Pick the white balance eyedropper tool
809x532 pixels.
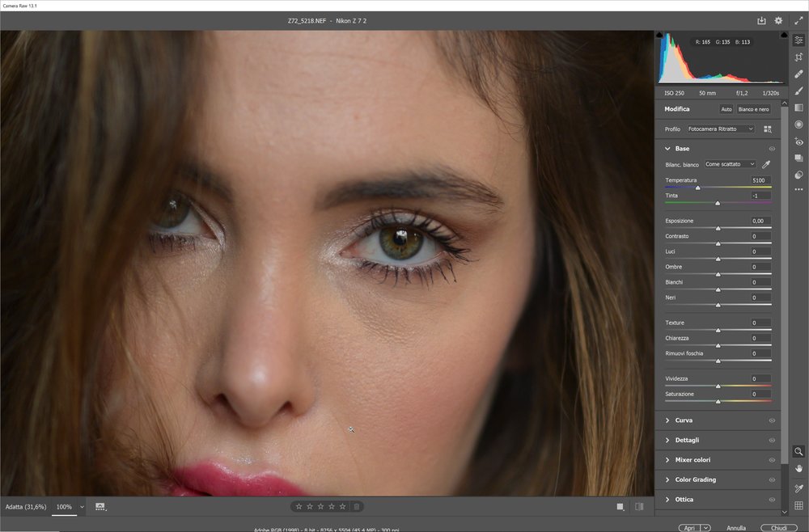pos(766,164)
